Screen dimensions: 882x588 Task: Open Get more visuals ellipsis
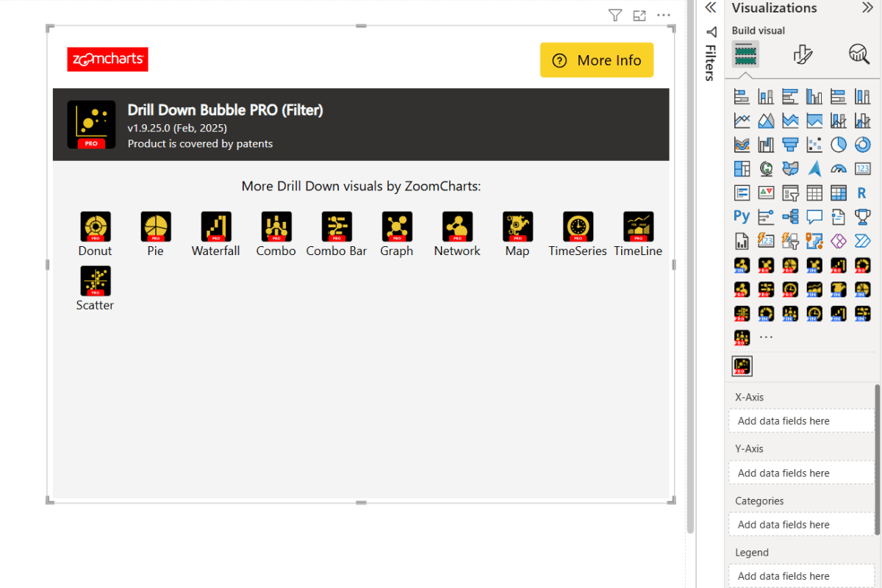[x=766, y=337]
